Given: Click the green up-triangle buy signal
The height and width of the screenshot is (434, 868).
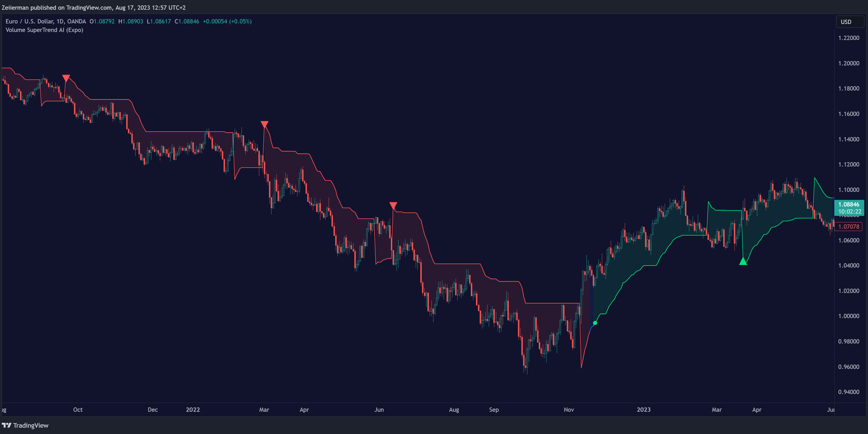Looking at the screenshot, I should (743, 261).
